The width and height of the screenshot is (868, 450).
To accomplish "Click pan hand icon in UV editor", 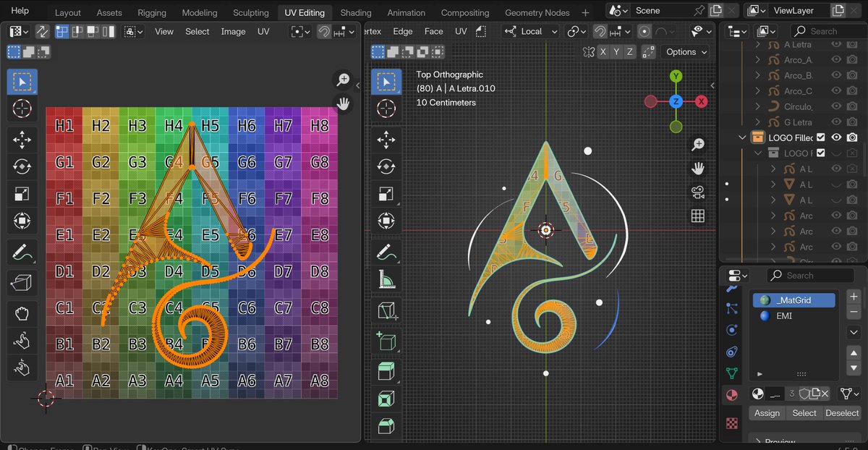I will pyautogui.click(x=343, y=103).
